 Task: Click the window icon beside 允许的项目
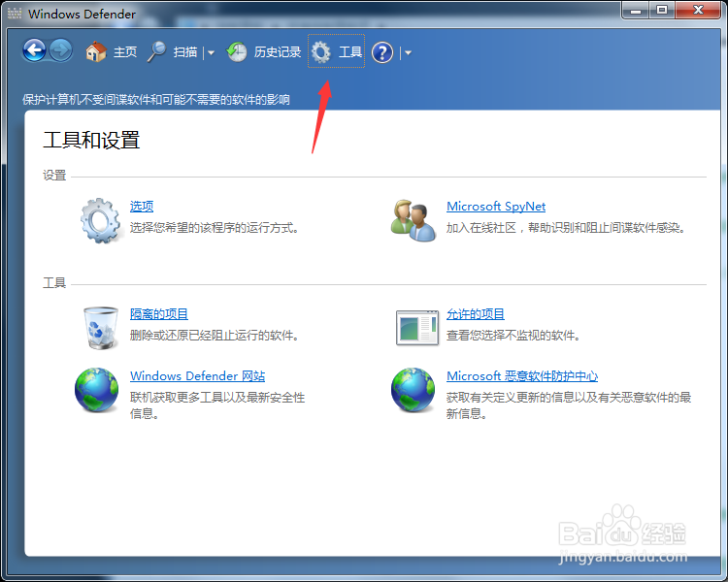coord(417,328)
